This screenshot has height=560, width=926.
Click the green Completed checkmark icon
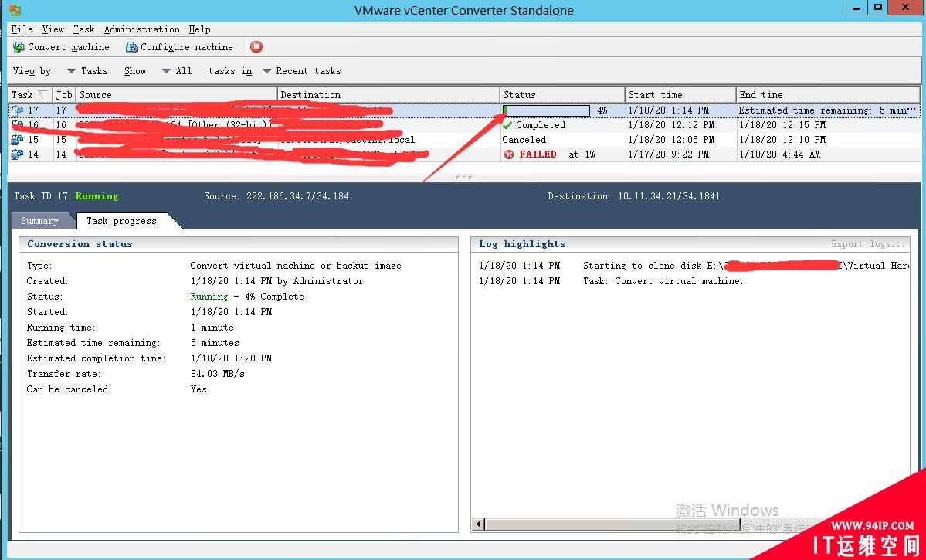(507, 124)
